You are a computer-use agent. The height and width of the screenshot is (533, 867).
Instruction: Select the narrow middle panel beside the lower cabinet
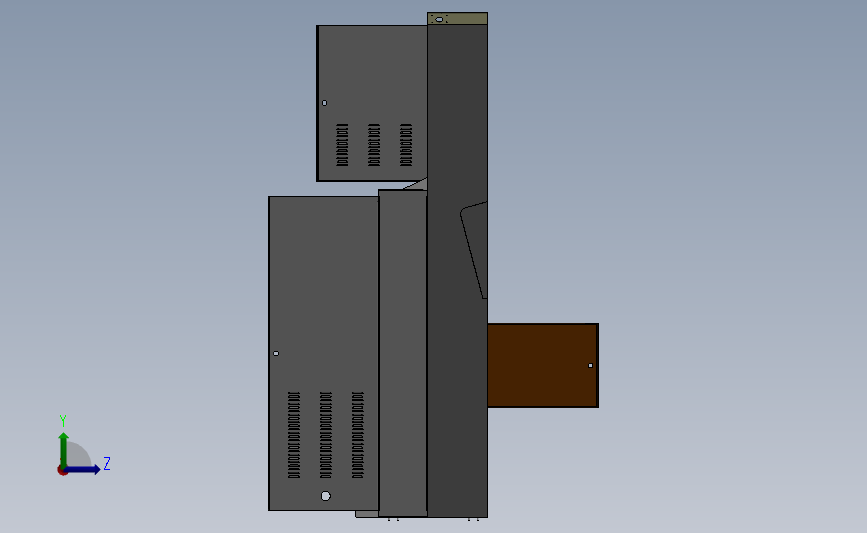[x=403, y=353]
